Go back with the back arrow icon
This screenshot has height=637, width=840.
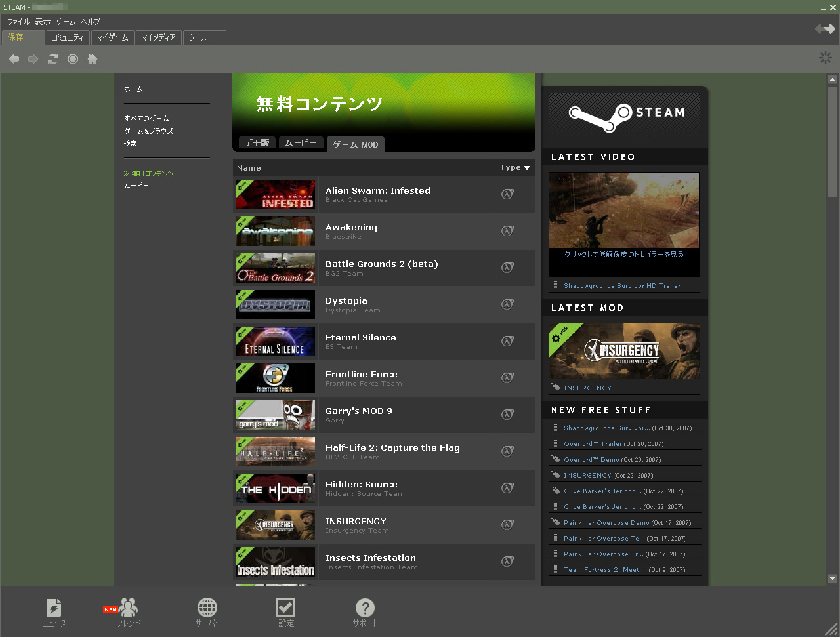[14, 59]
